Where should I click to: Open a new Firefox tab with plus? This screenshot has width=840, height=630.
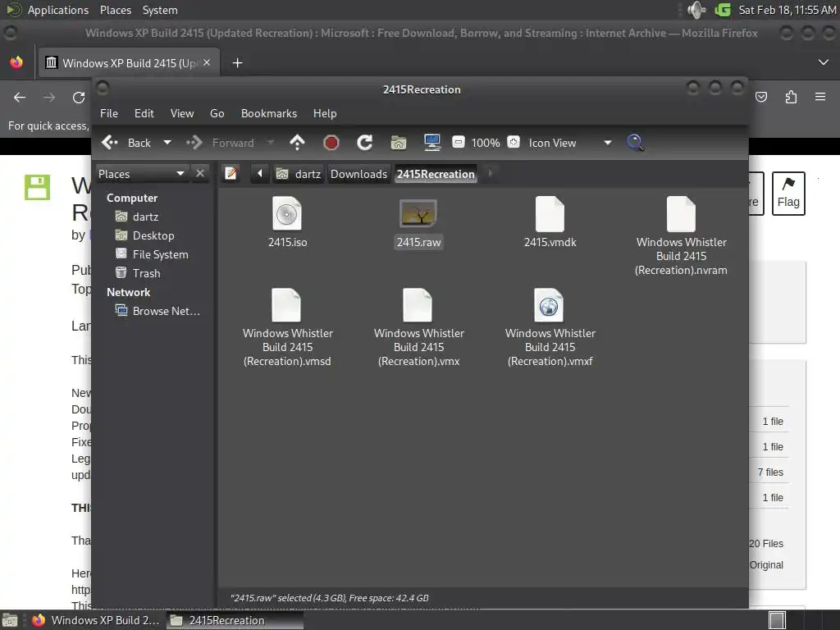click(x=237, y=62)
